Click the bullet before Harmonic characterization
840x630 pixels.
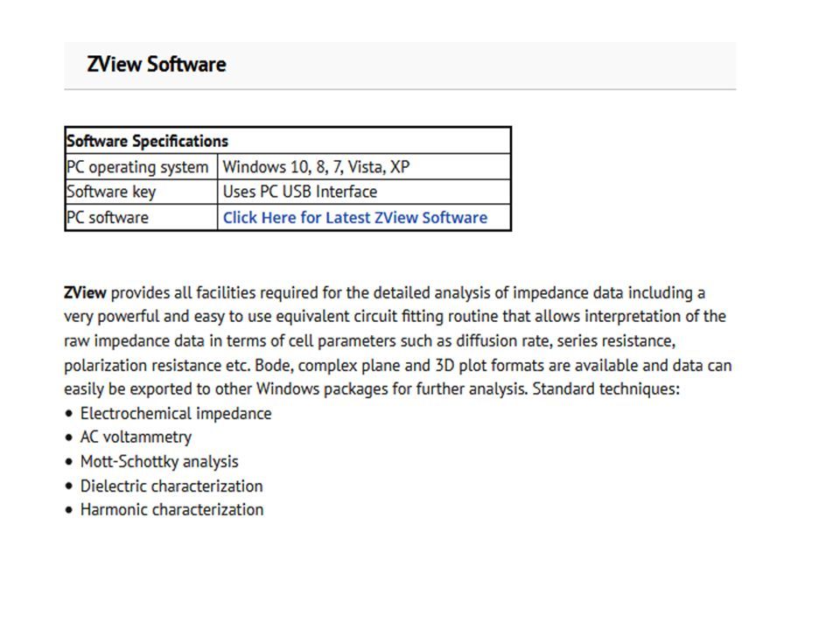point(68,510)
